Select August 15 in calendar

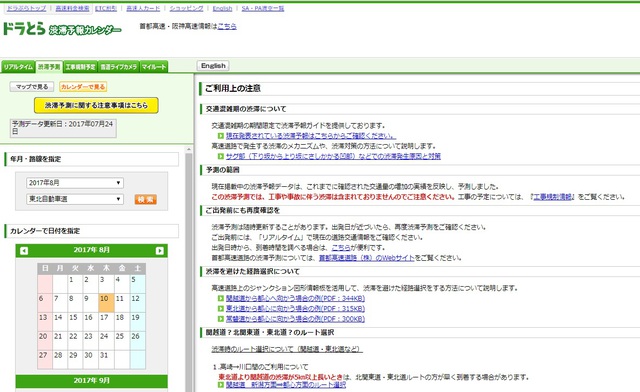pos(75,322)
